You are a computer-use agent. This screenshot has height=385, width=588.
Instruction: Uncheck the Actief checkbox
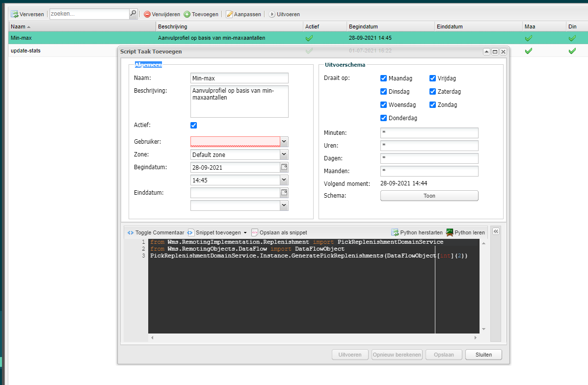tap(193, 125)
